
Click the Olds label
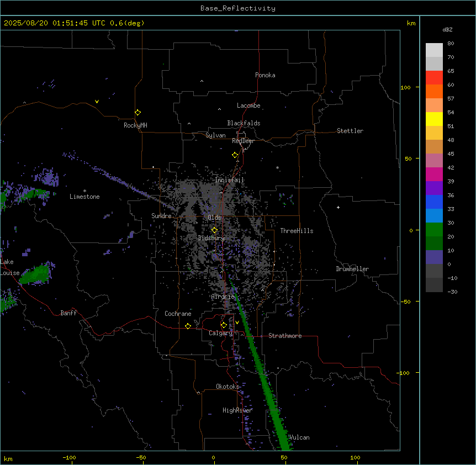(214, 218)
